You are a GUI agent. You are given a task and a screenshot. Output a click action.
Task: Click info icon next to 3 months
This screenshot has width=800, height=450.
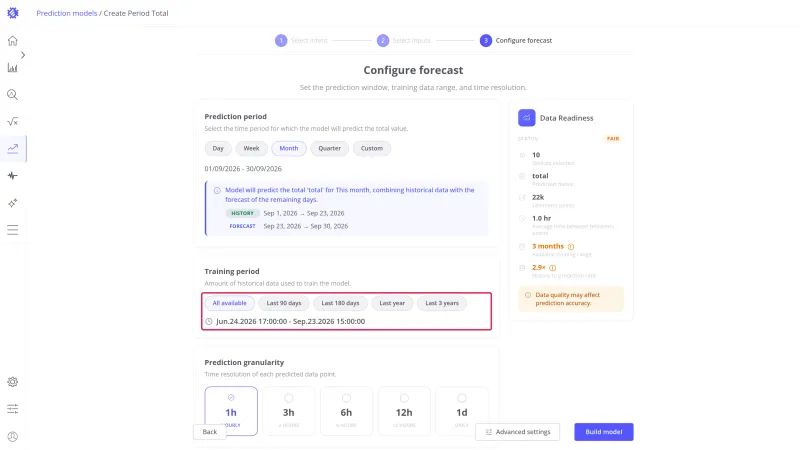[x=571, y=246]
